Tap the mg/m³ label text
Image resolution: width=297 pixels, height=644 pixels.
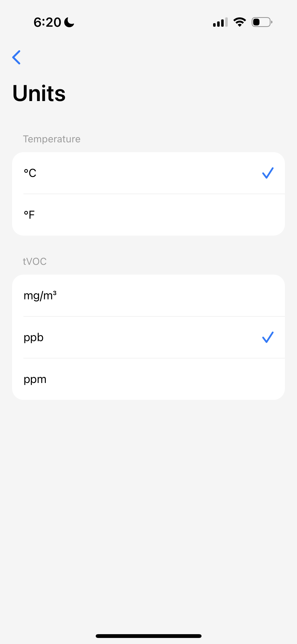[x=40, y=296]
